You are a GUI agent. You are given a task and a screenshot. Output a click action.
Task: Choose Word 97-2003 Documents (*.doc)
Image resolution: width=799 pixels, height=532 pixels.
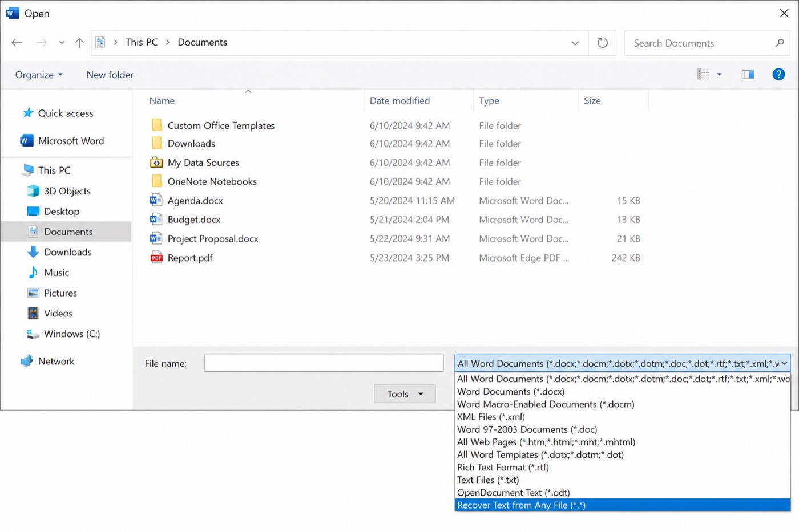tap(623, 429)
